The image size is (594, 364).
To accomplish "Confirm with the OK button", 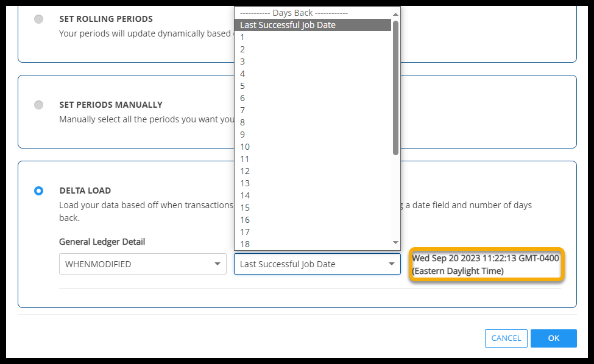I will tap(553, 338).
